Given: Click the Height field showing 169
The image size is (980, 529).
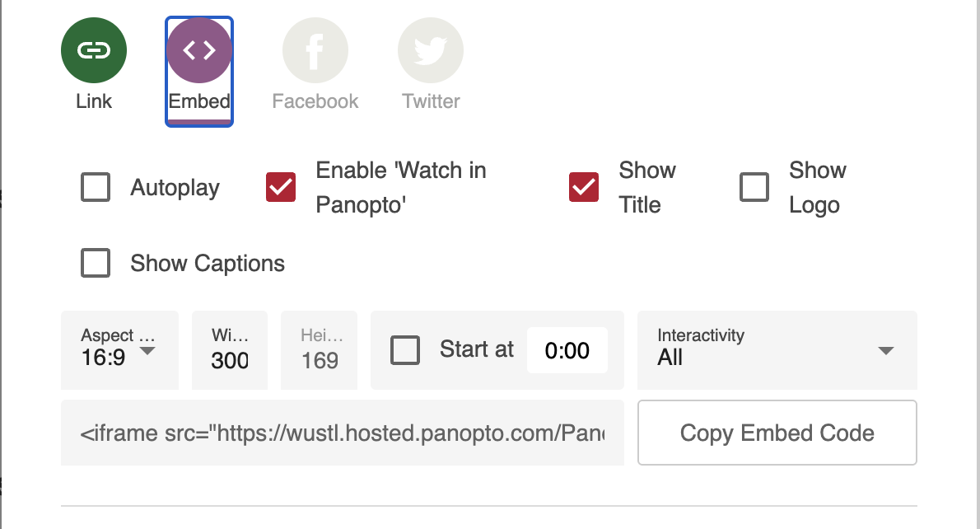Looking at the screenshot, I should click(x=320, y=360).
